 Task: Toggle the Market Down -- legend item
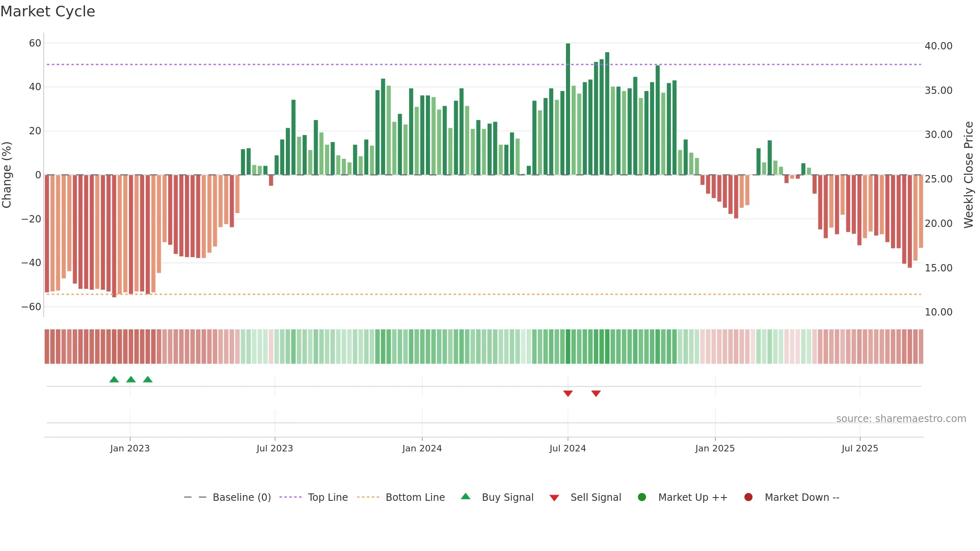pyautogui.click(x=791, y=497)
